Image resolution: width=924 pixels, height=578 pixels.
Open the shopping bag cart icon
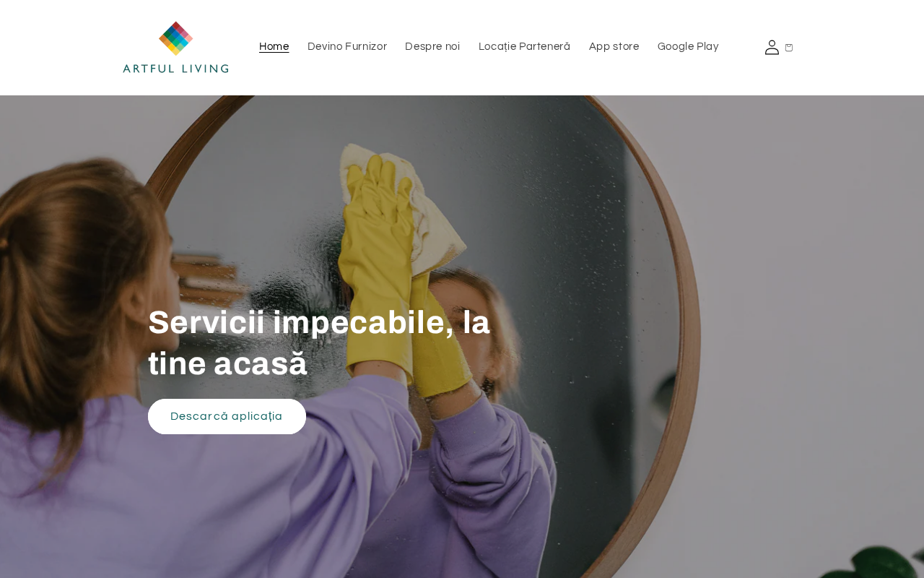(x=789, y=48)
